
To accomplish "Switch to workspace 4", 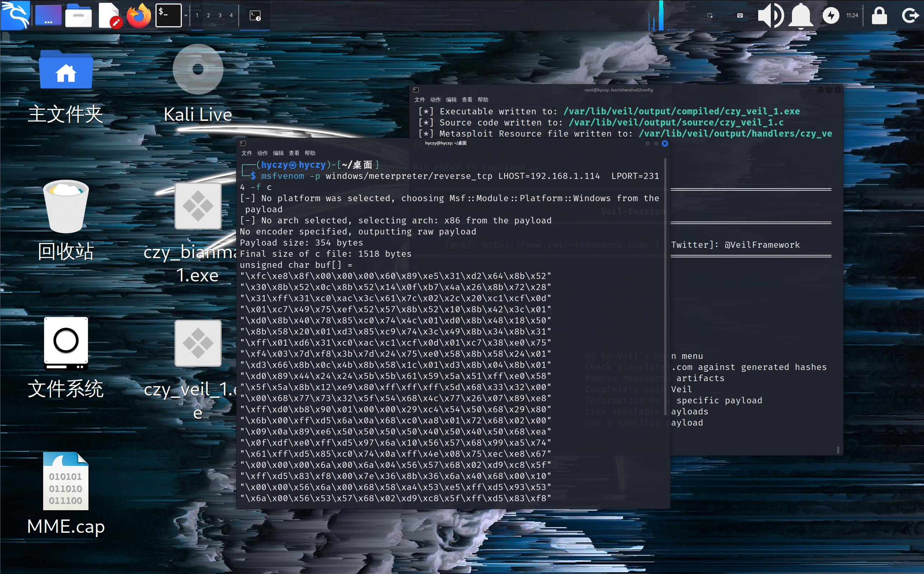I will click(x=231, y=15).
